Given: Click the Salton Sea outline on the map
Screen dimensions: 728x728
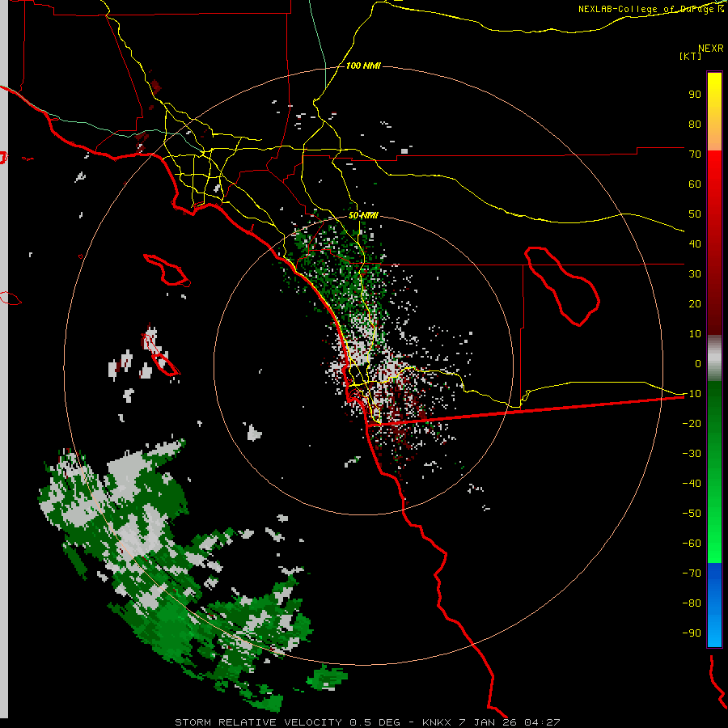Looking at the screenshot, I should [562, 286].
